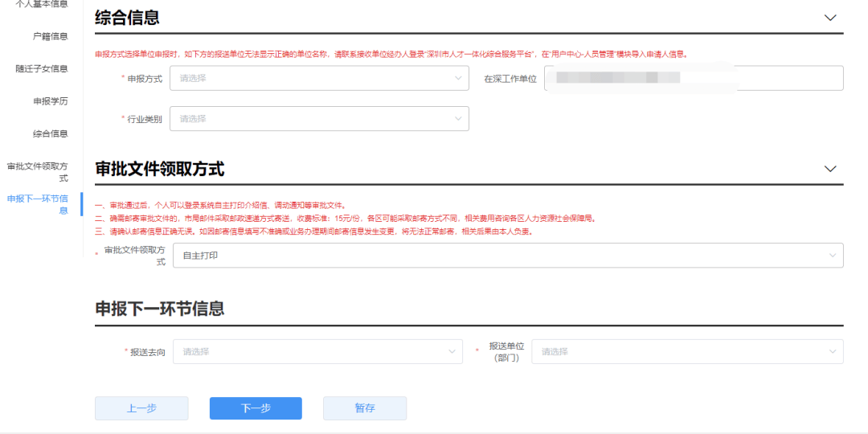Open the 报送去向 dropdown
868x434 pixels.
(x=317, y=351)
